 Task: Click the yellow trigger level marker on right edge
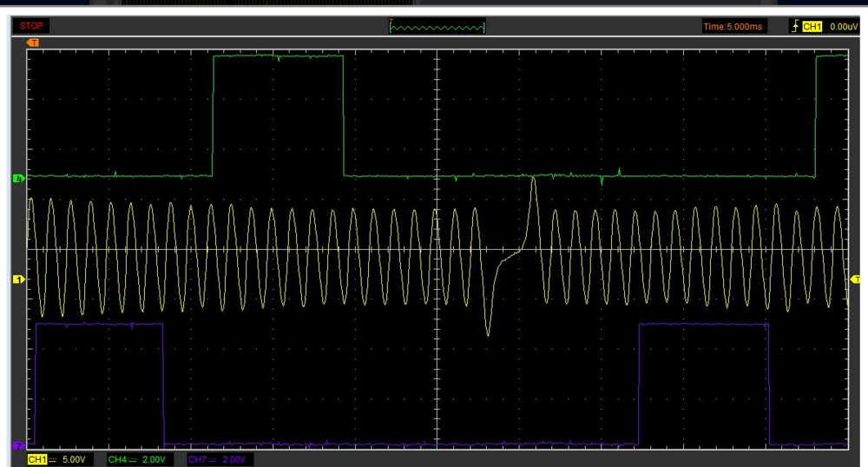[856, 279]
